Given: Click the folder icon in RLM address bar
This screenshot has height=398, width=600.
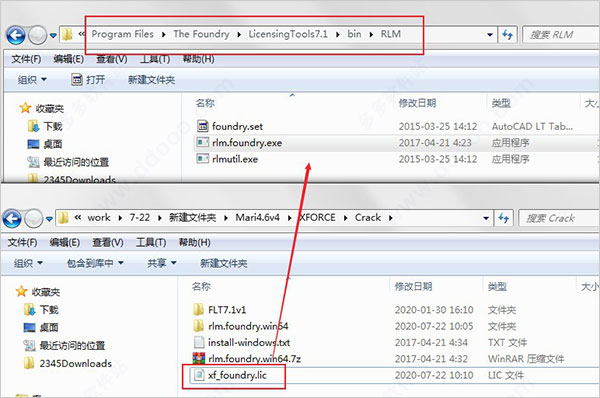Looking at the screenshot, I should (x=67, y=34).
